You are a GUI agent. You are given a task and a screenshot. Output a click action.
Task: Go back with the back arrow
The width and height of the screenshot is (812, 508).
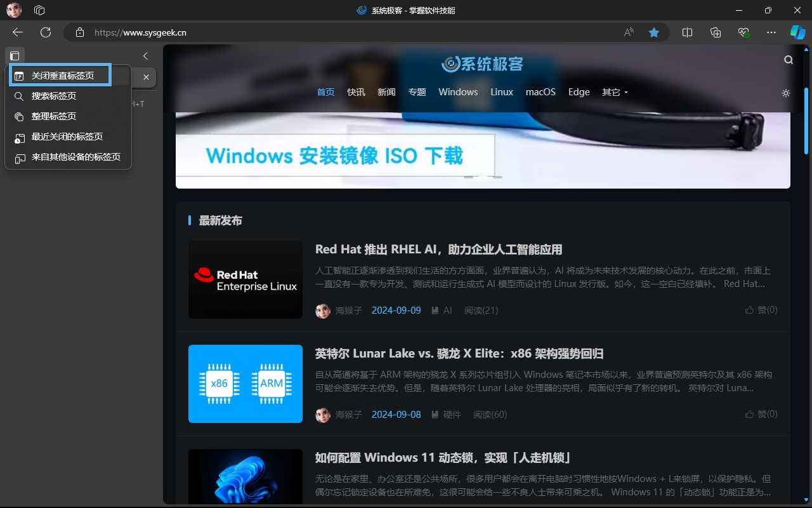tap(18, 32)
